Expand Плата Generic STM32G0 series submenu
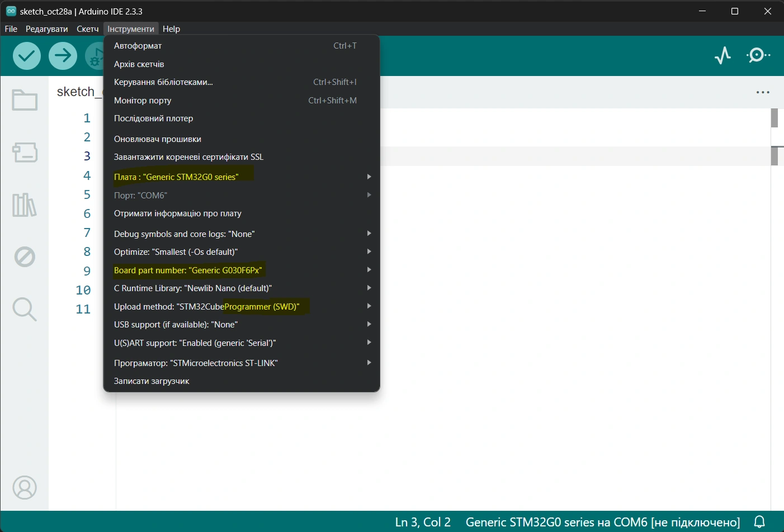This screenshot has width=784, height=532. click(x=242, y=177)
